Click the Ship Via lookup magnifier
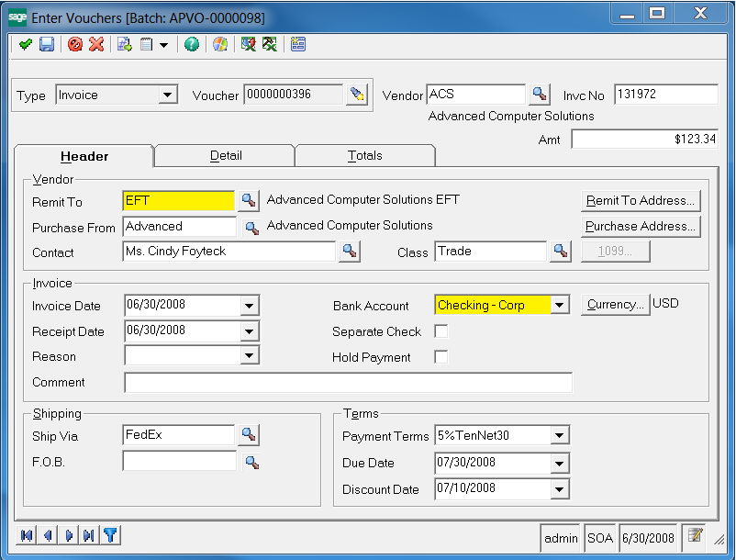The image size is (736, 560). [248, 435]
